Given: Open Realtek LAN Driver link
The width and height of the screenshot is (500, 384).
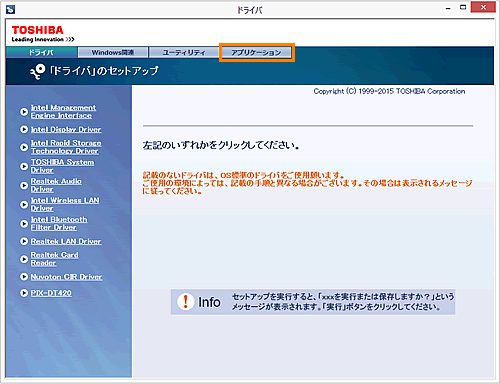Looking at the screenshot, I should [x=66, y=241].
